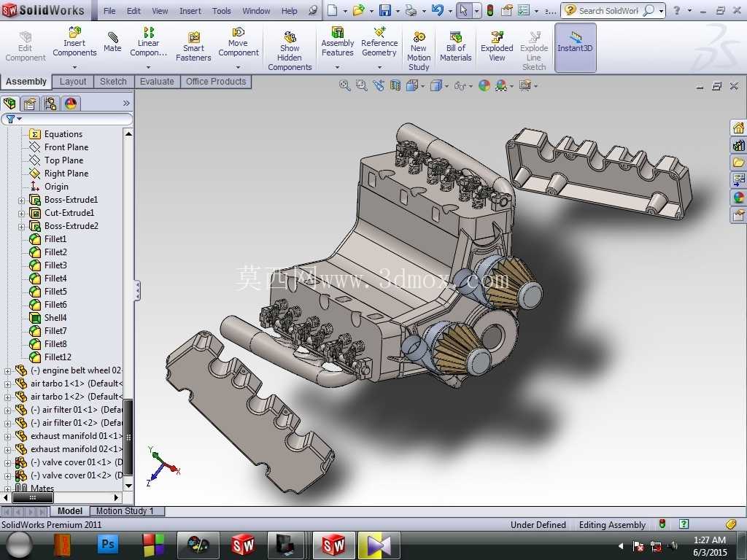Open the Insert menu
Image resolution: width=747 pixels, height=560 pixels.
tap(190, 10)
